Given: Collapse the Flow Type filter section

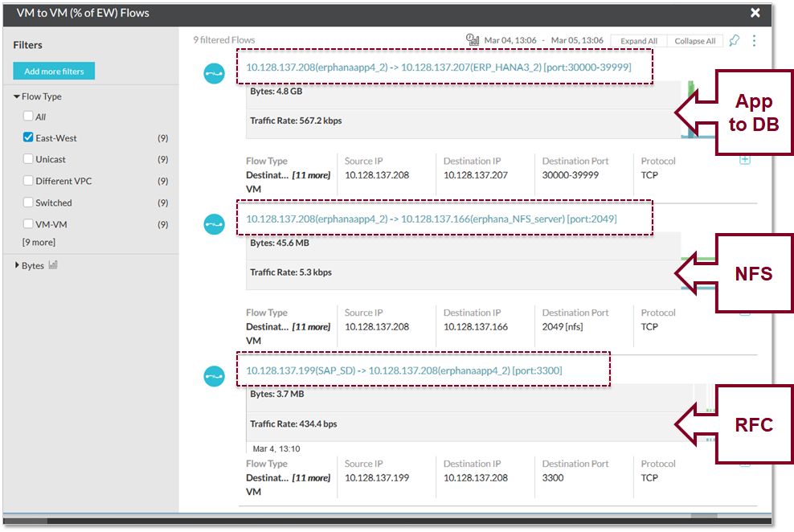Looking at the screenshot, I should [17, 96].
